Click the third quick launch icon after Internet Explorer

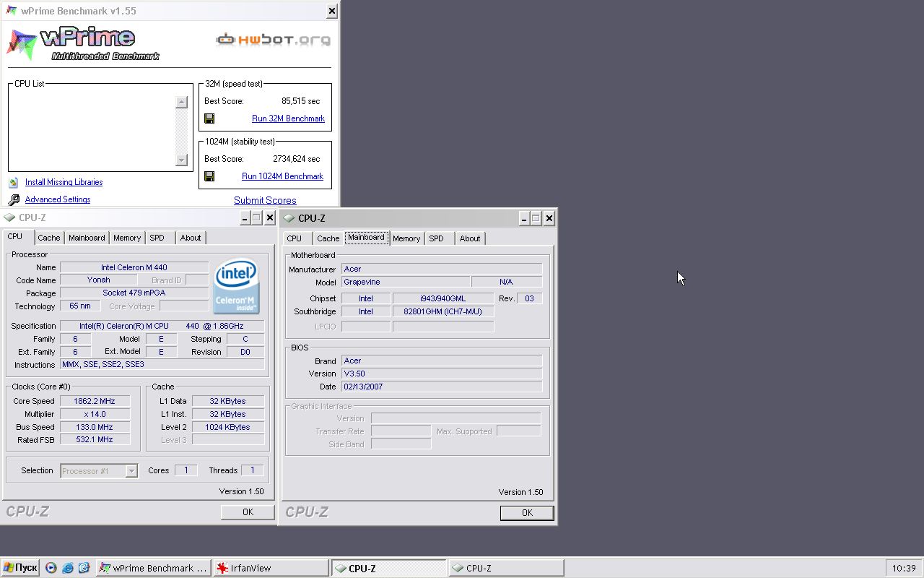pyautogui.click(x=84, y=568)
